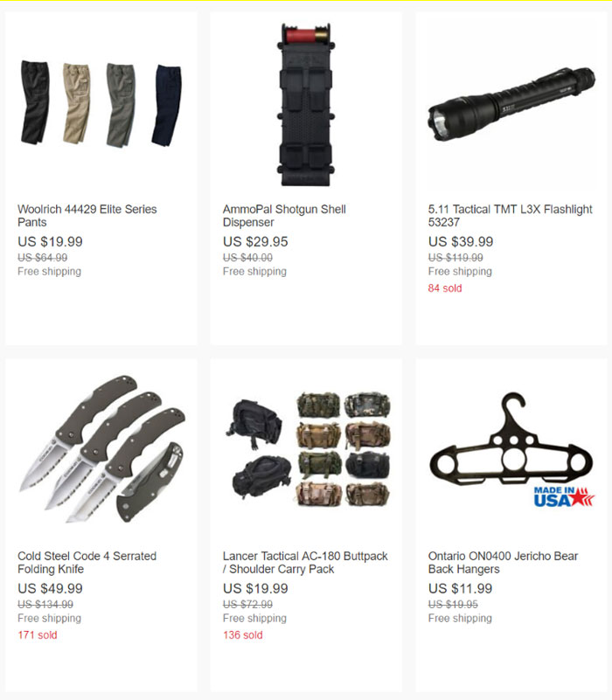Open the AmmoPal Shotgun Shell Dispenser image

coord(306,105)
